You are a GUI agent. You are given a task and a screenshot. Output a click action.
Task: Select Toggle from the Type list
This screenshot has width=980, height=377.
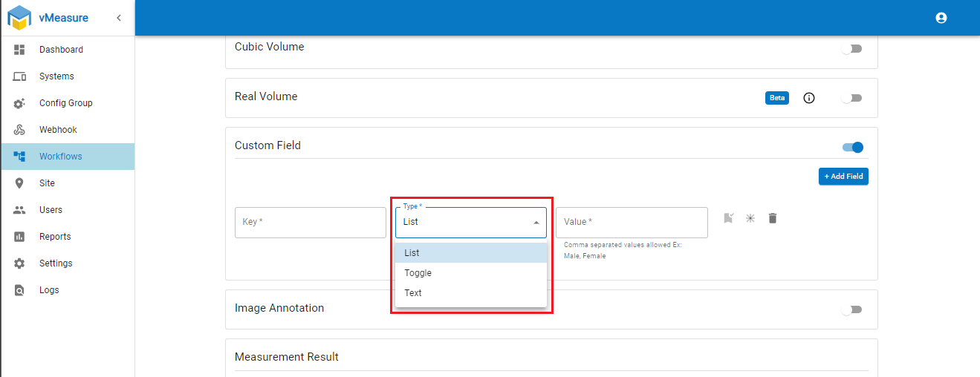point(418,273)
